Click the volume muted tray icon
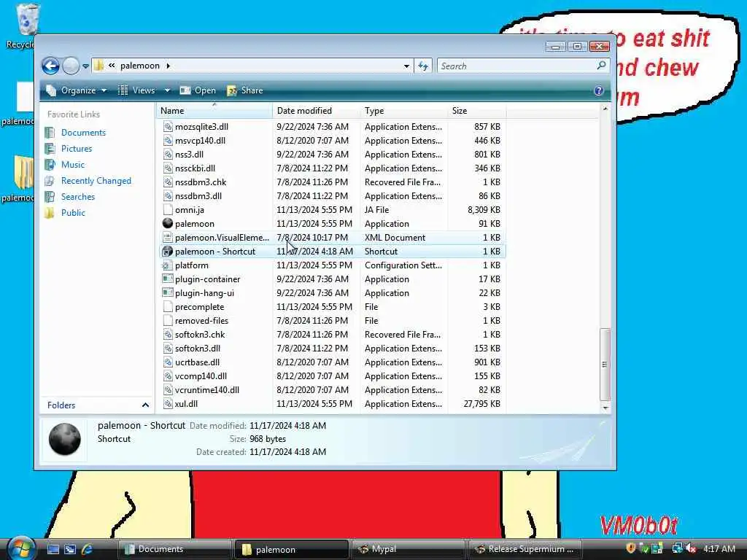 tap(692, 548)
